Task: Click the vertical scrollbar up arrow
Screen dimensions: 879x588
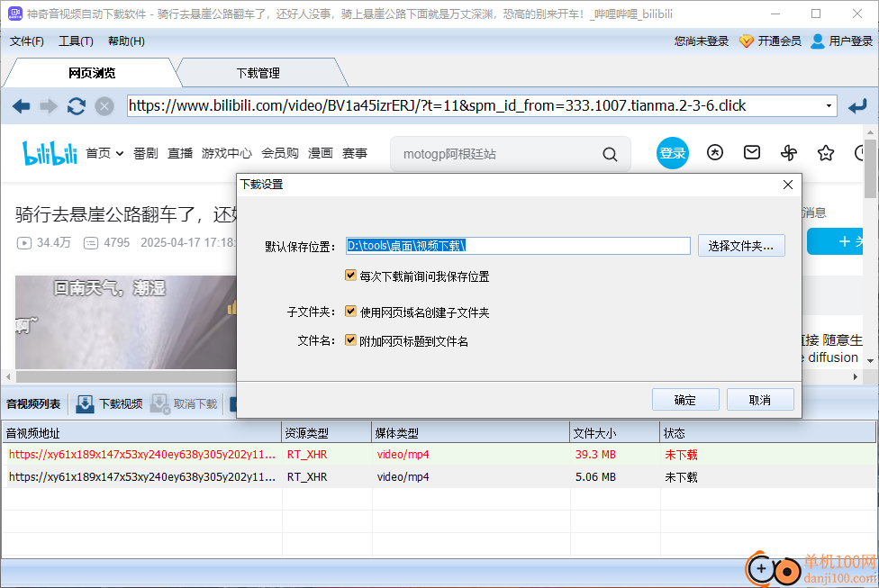Action: (870, 132)
